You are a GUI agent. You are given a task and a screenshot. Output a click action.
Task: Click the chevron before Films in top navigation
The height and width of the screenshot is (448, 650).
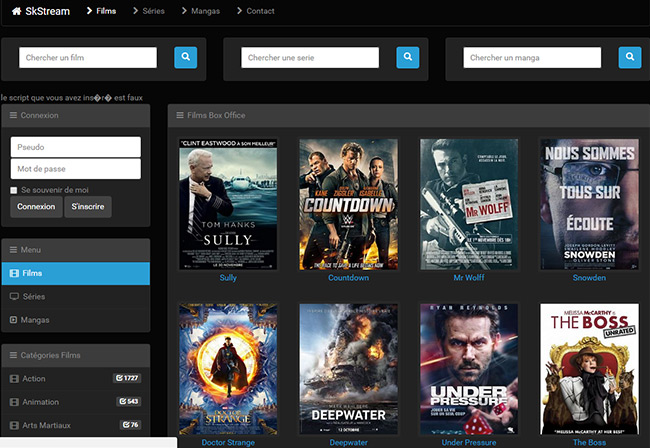point(89,11)
